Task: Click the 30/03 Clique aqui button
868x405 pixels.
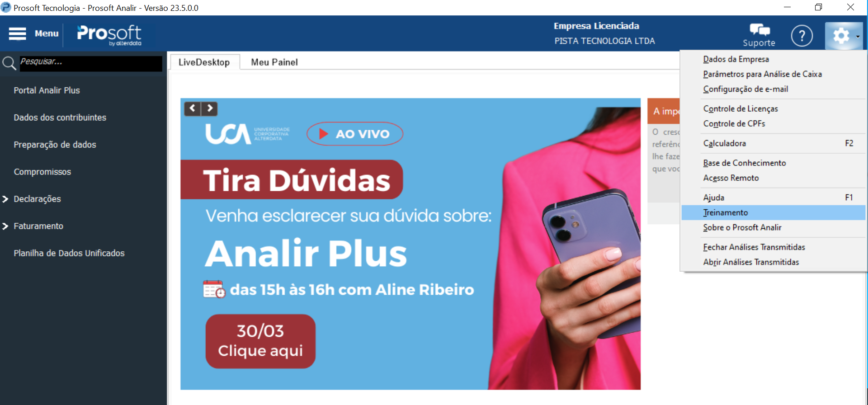Action: [260, 341]
